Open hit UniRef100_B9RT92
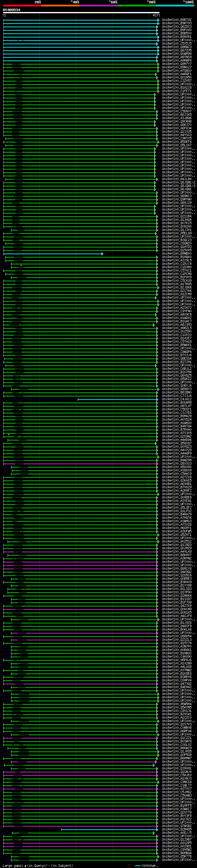The image size is (197, 868). (176, 20)
